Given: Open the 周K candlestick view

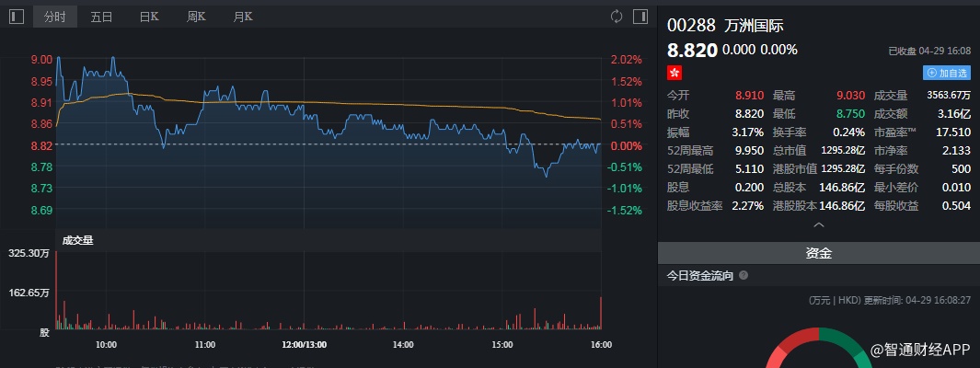Looking at the screenshot, I should 196,17.
